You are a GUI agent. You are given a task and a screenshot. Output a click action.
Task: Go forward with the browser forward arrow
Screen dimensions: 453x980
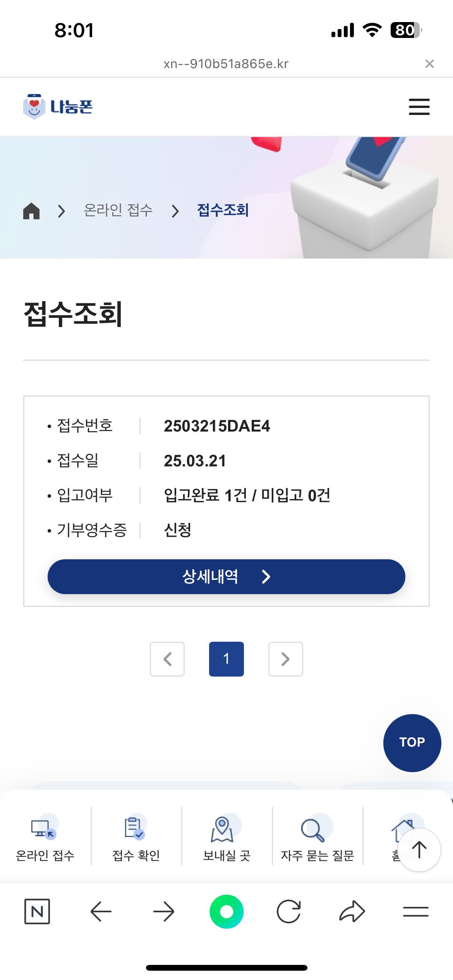click(164, 911)
